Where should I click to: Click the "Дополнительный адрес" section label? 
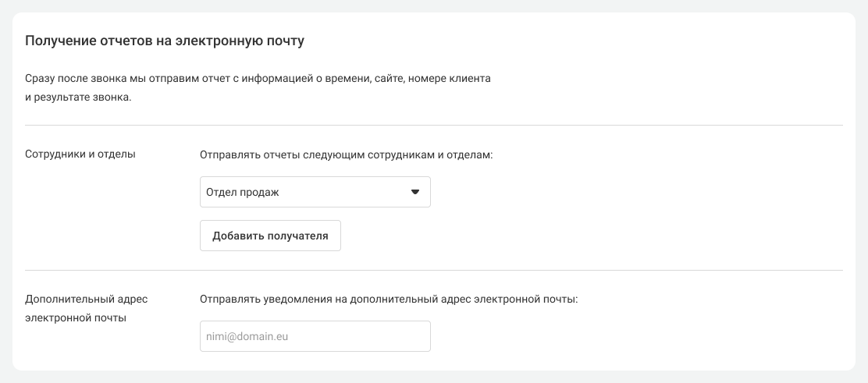pos(87,300)
